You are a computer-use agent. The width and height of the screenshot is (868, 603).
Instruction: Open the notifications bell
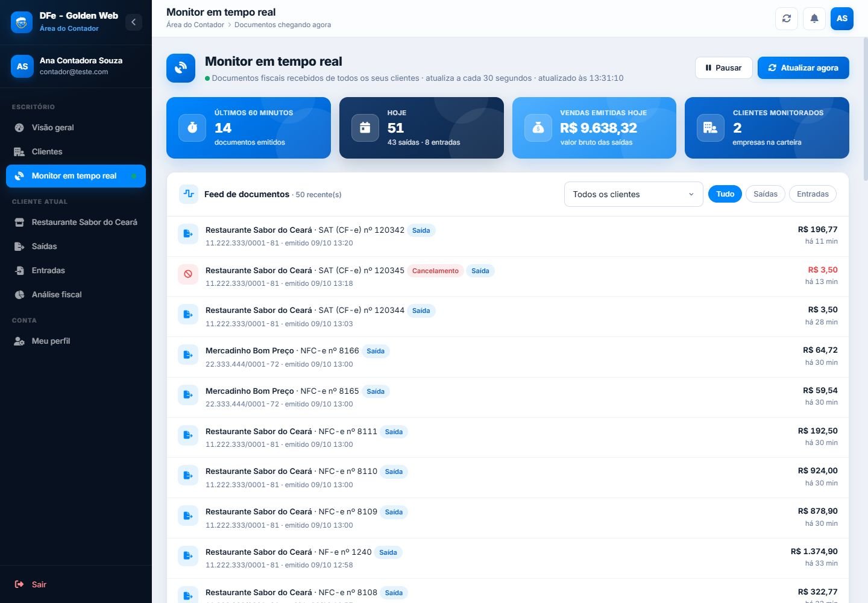[x=814, y=19]
